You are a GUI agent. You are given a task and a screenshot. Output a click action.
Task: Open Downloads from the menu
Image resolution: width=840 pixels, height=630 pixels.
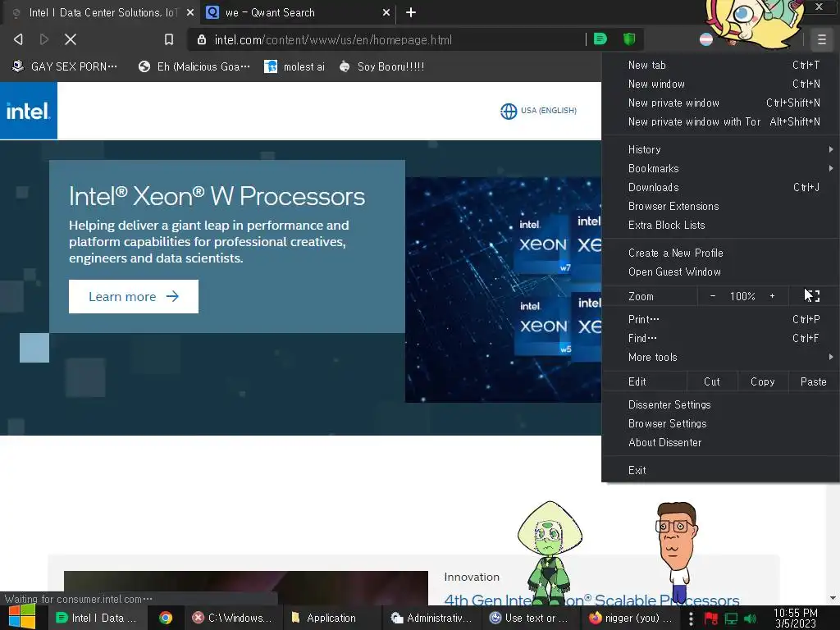[721, 187]
